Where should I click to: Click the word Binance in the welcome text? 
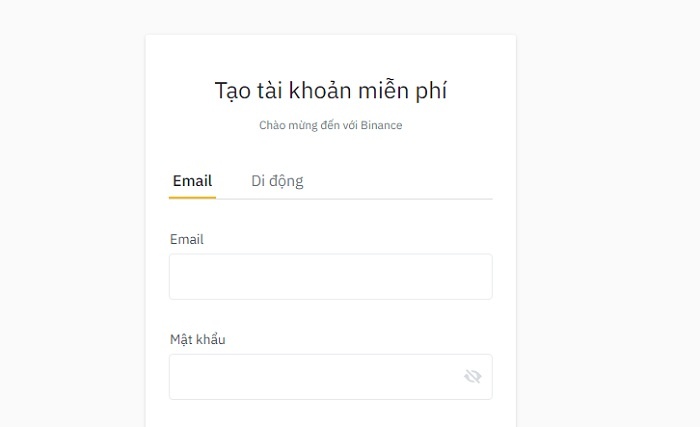381,125
